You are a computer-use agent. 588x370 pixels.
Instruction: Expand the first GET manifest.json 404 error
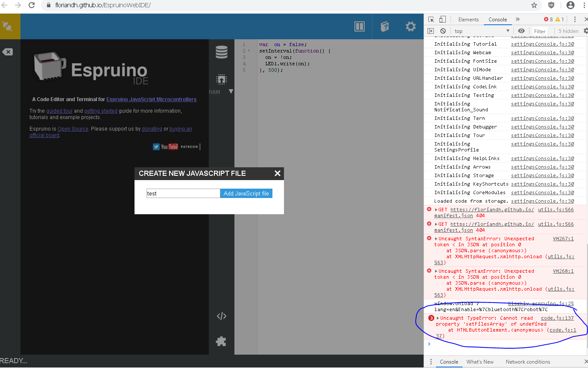[436, 210]
